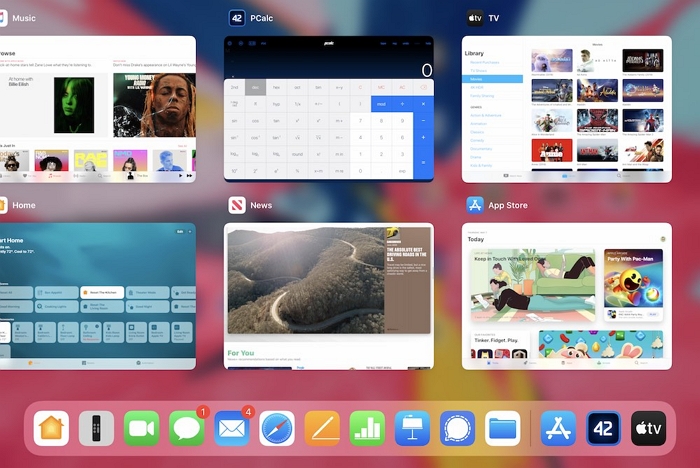Image resolution: width=700 pixels, height=468 pixels.
Task: Tap the minus key in PCalc
Action: [423, 121]
